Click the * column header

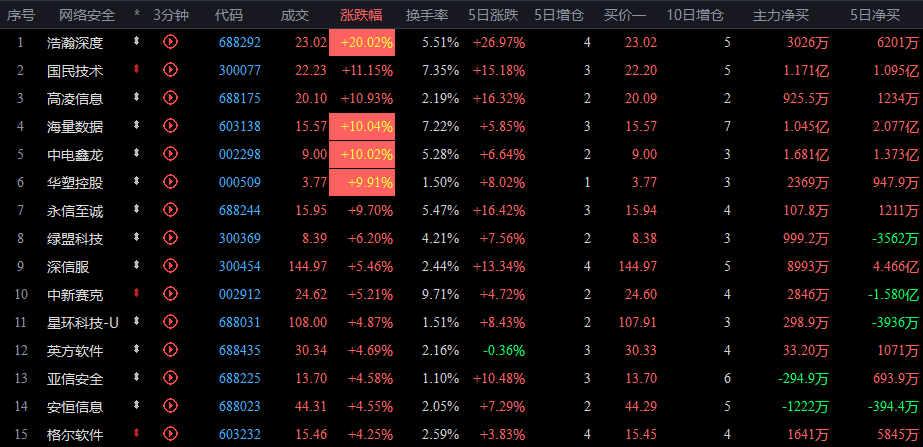coord(137,15)
